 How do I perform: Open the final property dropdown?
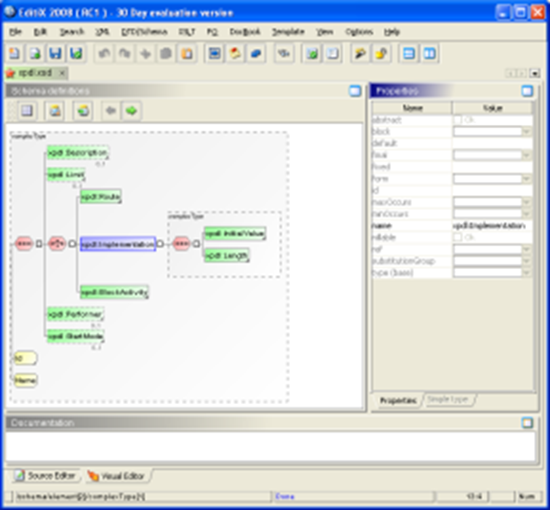pos(526,155)
